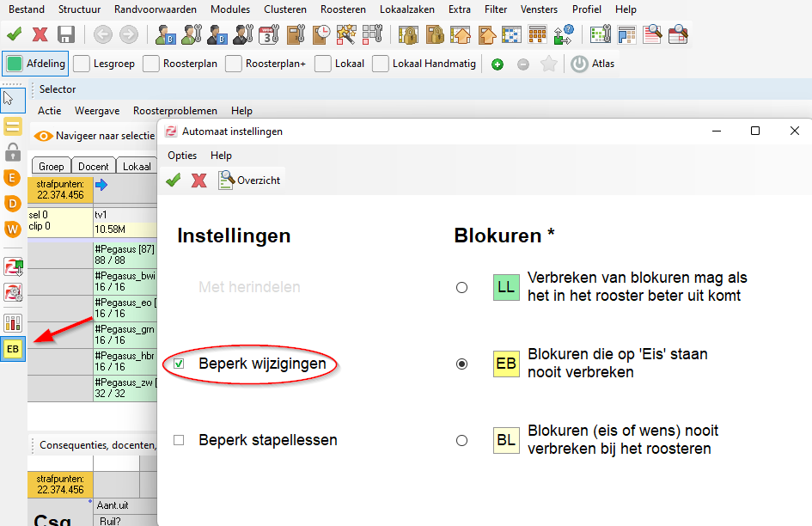Select the BL blokuren radio button
The image size is (812, 526).
tap(462, 440)
